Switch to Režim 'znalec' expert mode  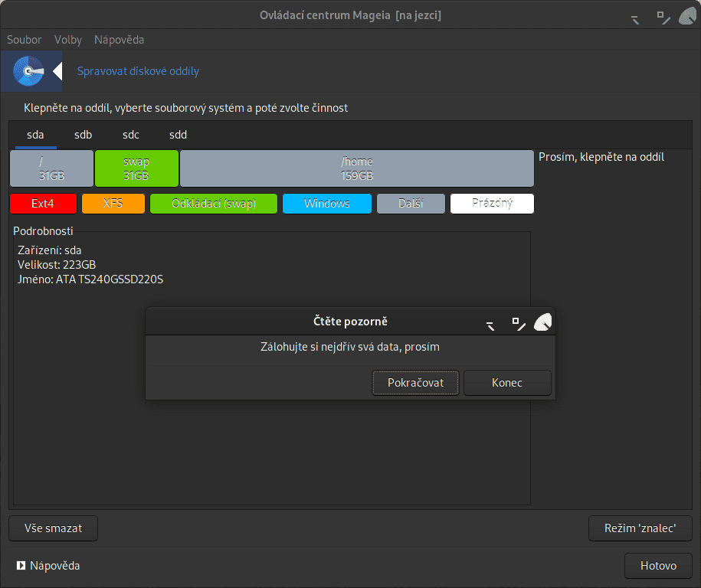tap(640, 528)
